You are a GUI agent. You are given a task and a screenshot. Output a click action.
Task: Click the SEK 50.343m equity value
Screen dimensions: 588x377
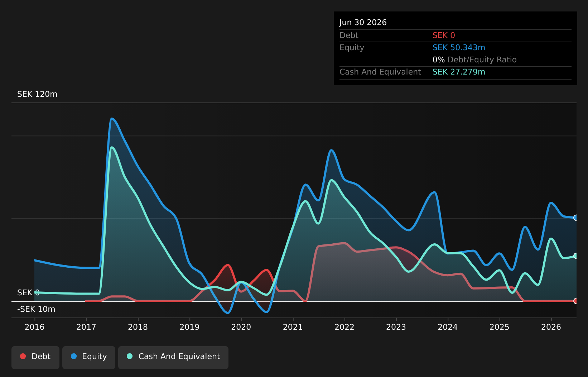tap(459, 48)
